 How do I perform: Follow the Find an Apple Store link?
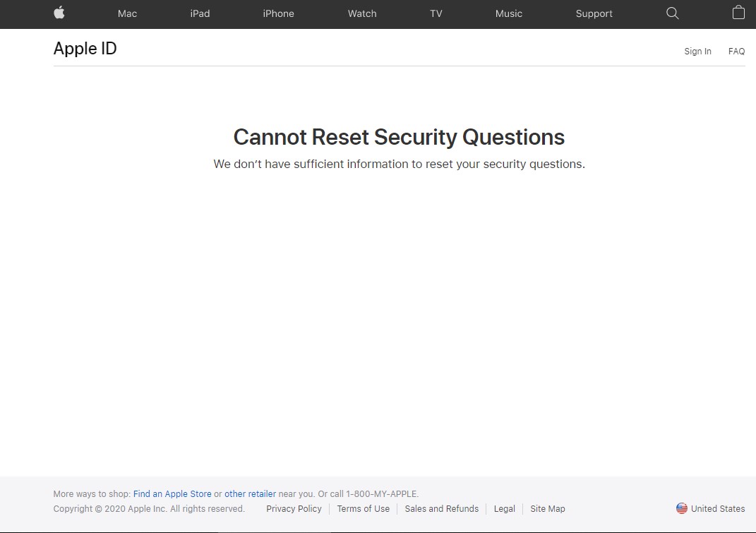point(172,494)
